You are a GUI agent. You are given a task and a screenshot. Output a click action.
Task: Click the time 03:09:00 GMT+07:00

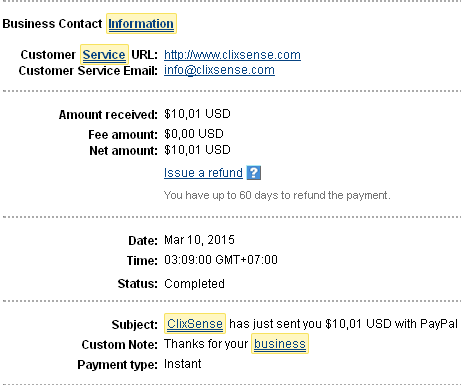click(x=221, y=260)
